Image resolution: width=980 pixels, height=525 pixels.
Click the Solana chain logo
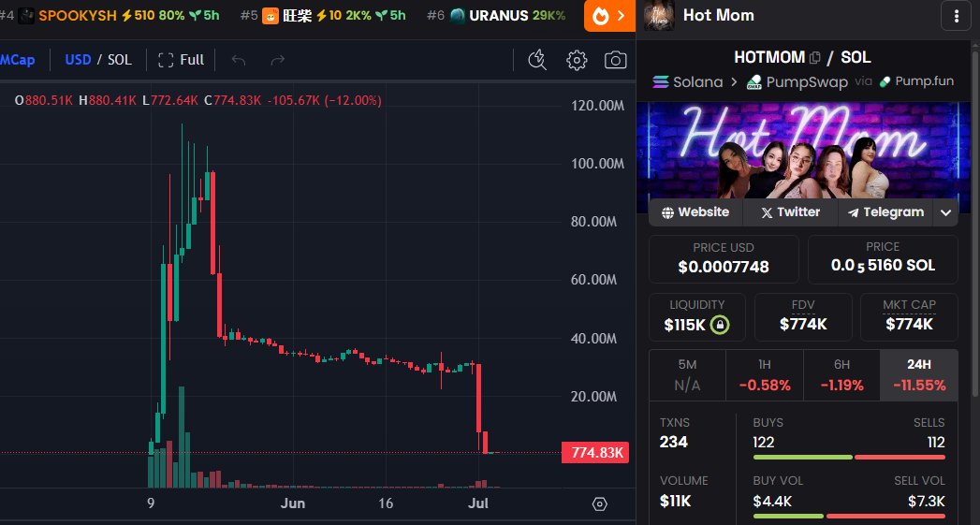point(661,81)
